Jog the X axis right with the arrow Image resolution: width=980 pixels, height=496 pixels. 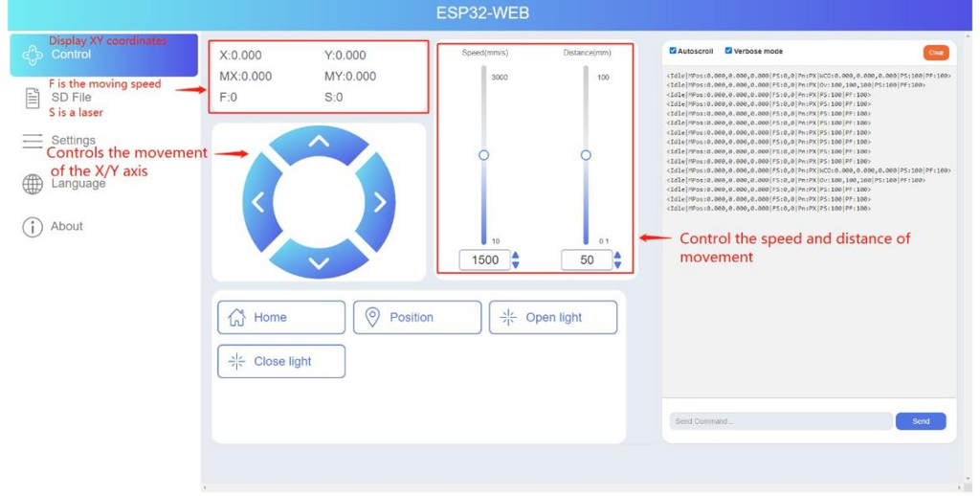tap(380, 202)
